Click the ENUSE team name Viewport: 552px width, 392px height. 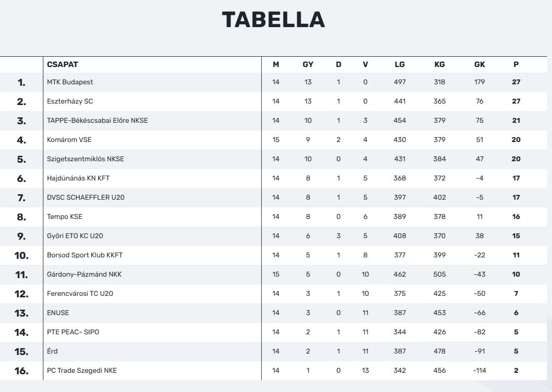point(58,313)
